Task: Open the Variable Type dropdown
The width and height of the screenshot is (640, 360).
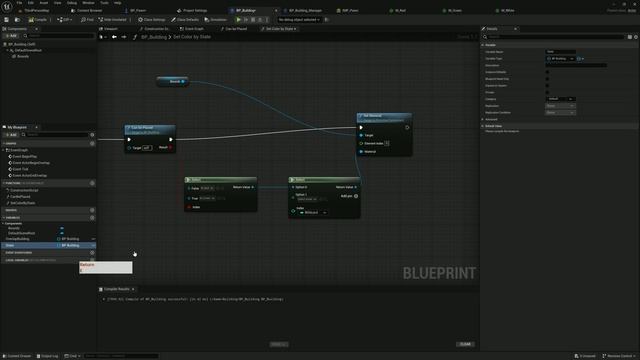Action: click(x=560, y=59)
